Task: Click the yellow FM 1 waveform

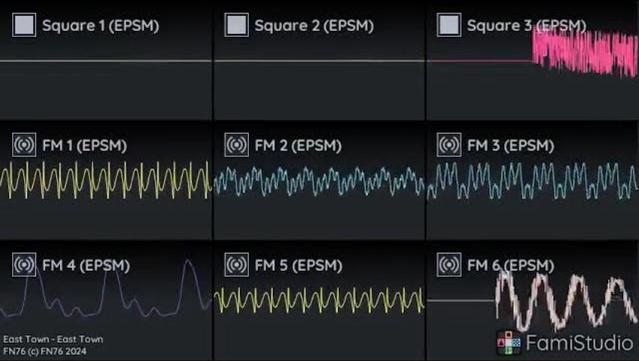Action: pyautogui.click(x=106, y=180)
